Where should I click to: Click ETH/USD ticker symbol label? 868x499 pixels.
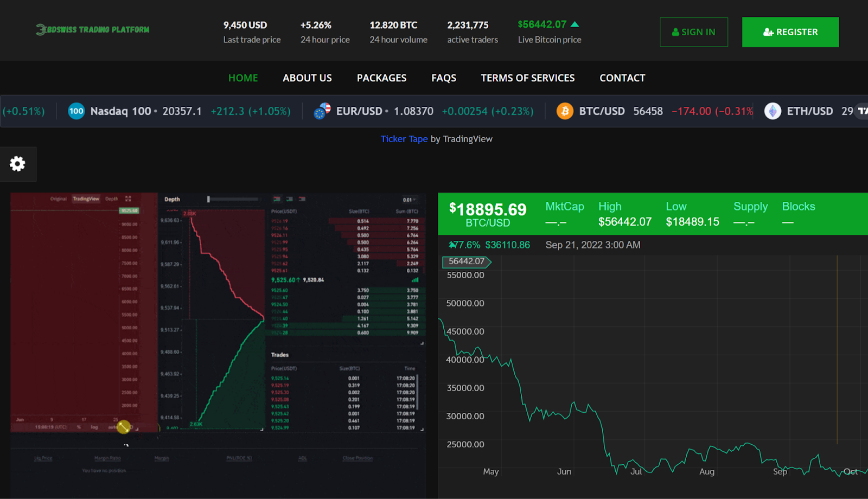click(810, 111)
